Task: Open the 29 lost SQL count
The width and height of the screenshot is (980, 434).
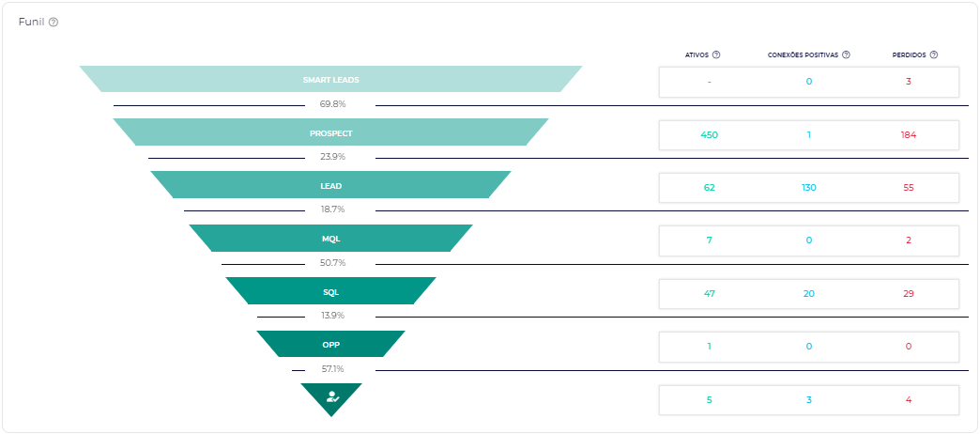Action: [x=908, y=294]
